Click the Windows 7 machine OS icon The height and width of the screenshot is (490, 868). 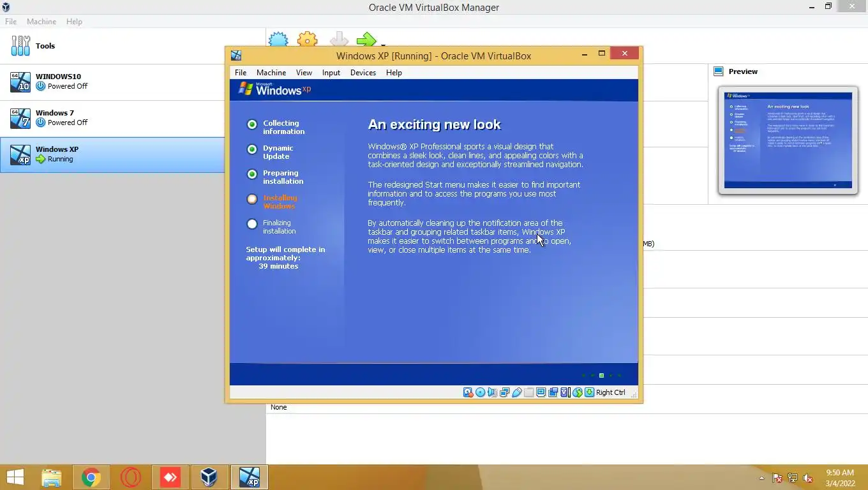tap(20, 118)
